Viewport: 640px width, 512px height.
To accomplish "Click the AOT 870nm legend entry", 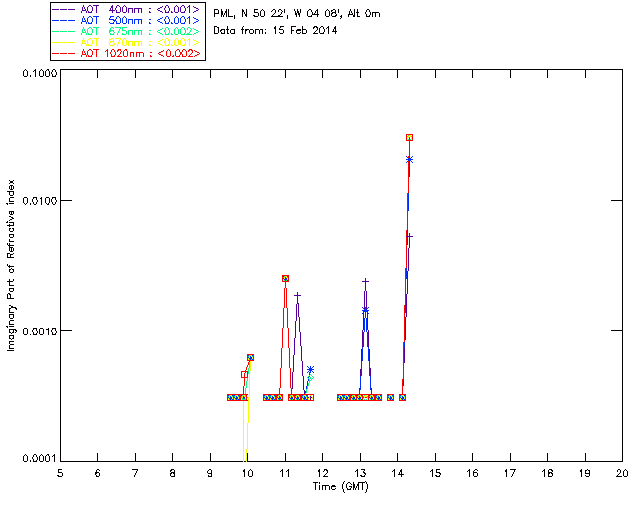I will coord(127,42).
